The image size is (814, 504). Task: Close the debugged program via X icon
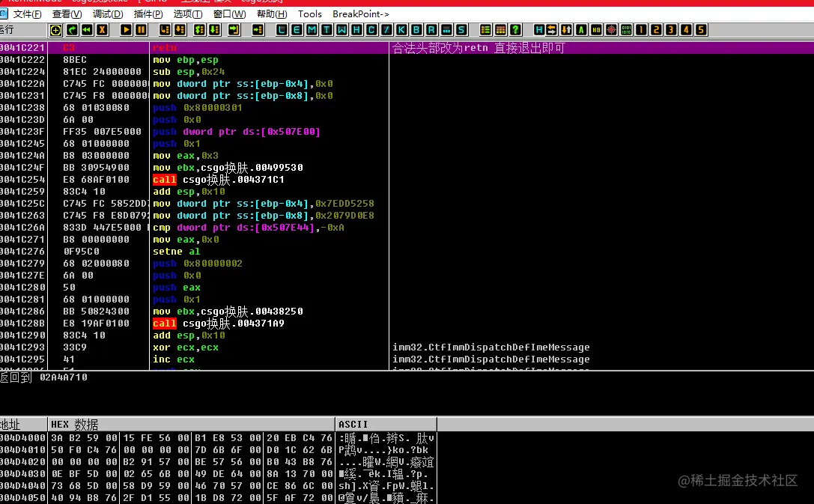(x=103, y=30)
